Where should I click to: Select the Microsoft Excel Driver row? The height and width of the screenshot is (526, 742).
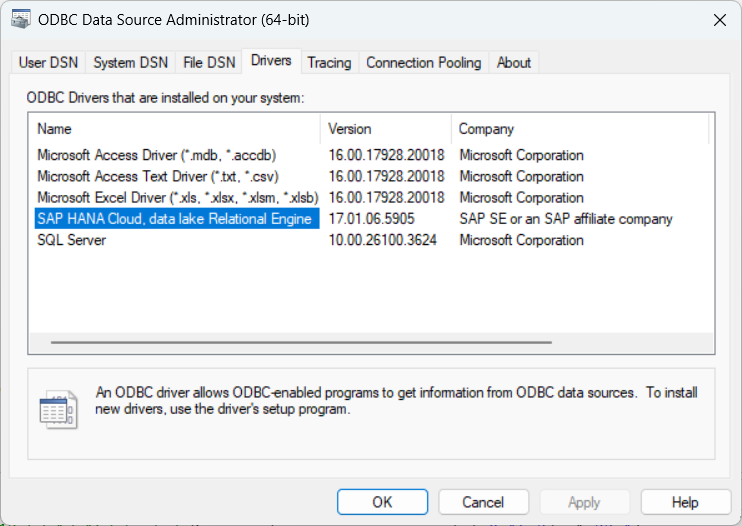click(177, 198)
